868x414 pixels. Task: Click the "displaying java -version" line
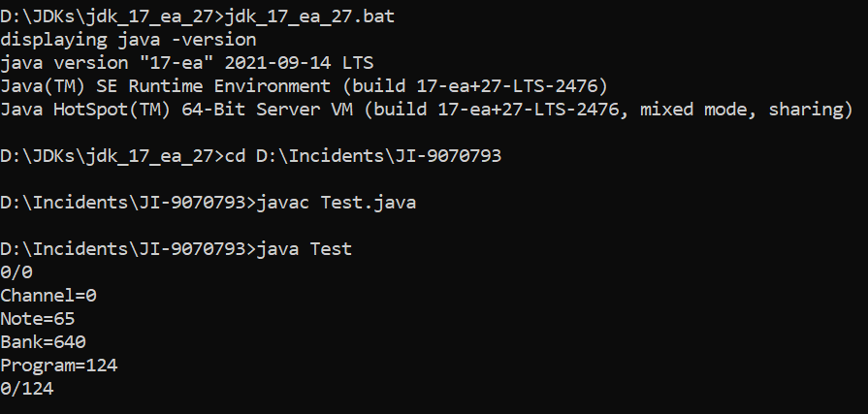tap(128, 40)
